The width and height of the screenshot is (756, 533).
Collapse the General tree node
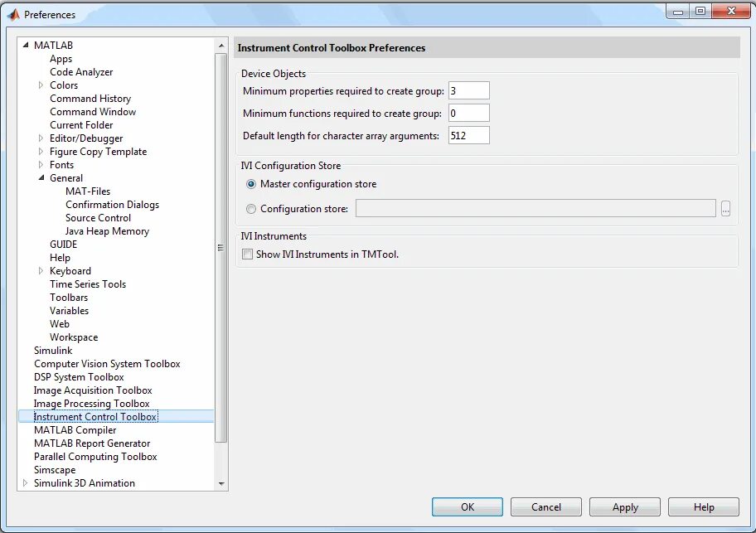pyautogui.click(x=41, y=178)
